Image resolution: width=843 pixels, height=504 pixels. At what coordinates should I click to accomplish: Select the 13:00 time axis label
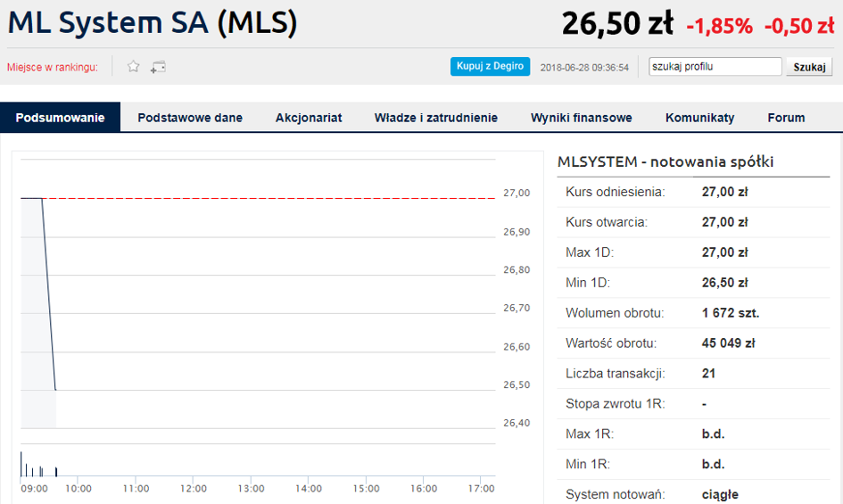[x=251, y=489]
